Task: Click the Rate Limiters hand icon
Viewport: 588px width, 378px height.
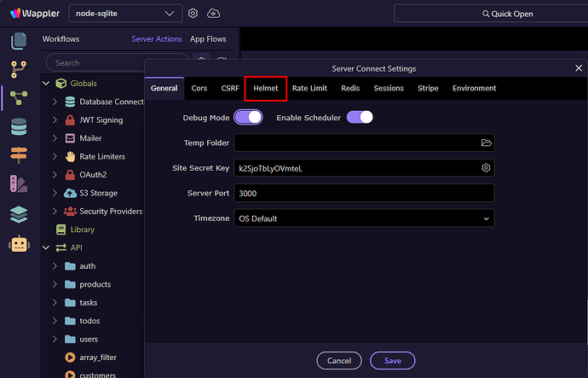Action: 70,156
